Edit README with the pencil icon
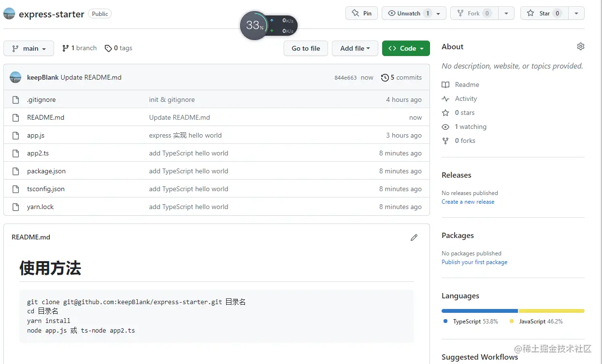The image size is (602, 364). coord(414,238)
